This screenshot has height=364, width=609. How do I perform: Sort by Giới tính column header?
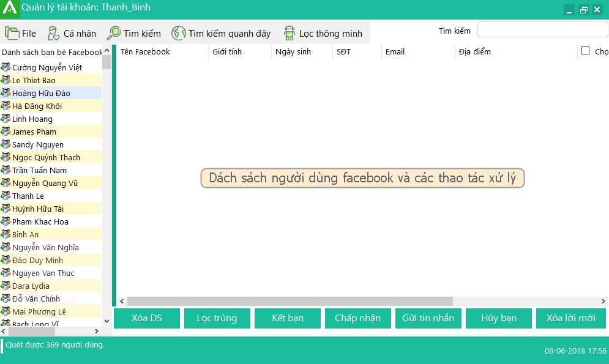tap(240, 51)
